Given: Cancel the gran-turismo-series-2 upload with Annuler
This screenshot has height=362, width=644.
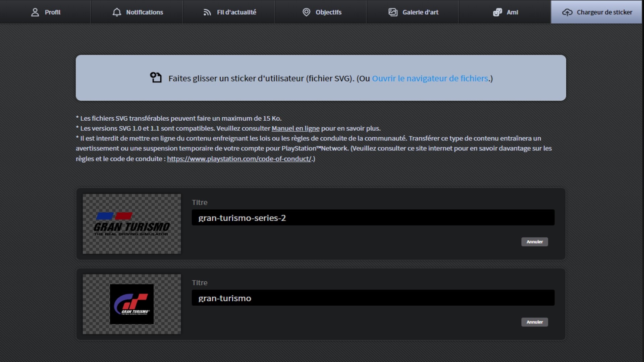Looking at the screenshot, I should 534,242.
